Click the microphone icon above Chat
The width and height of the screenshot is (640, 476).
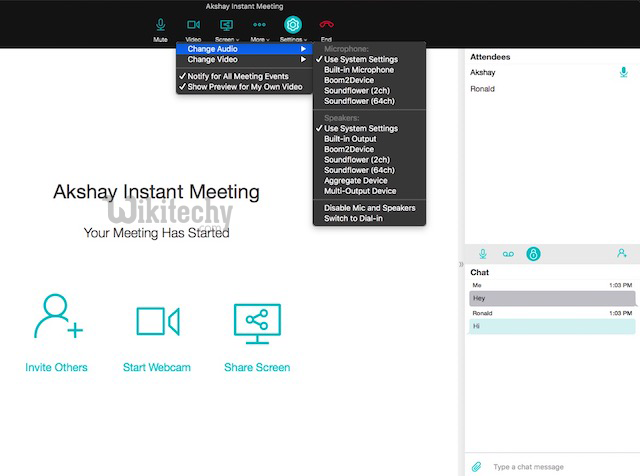(483, 254)
